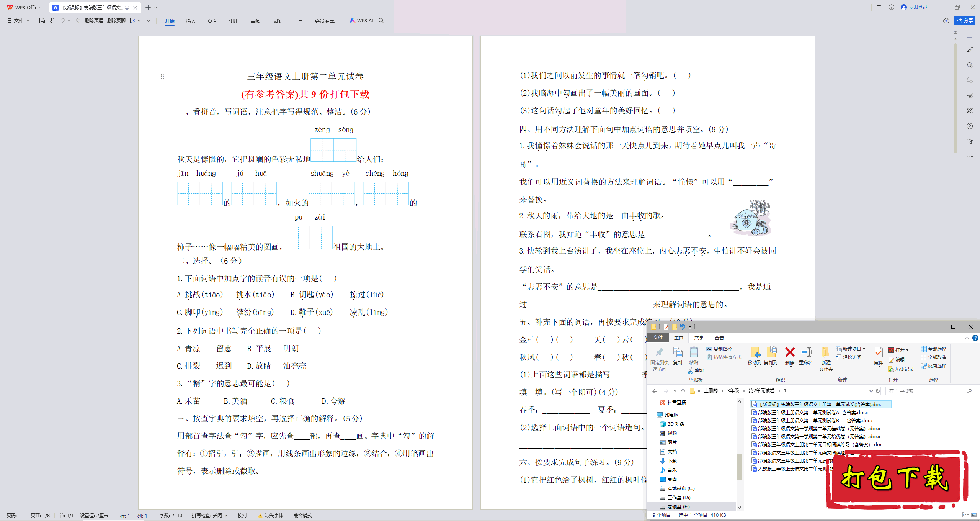Click 全部取消 select none in Explorer
Image resolution: width=980 pixels, height=521 pixels.
[934, 357]
